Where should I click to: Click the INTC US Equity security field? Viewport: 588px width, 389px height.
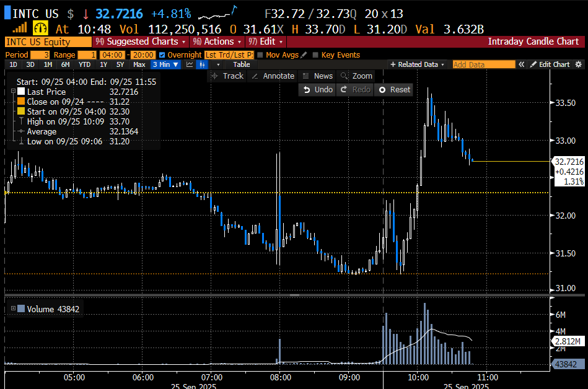click(x=48, y=42)
